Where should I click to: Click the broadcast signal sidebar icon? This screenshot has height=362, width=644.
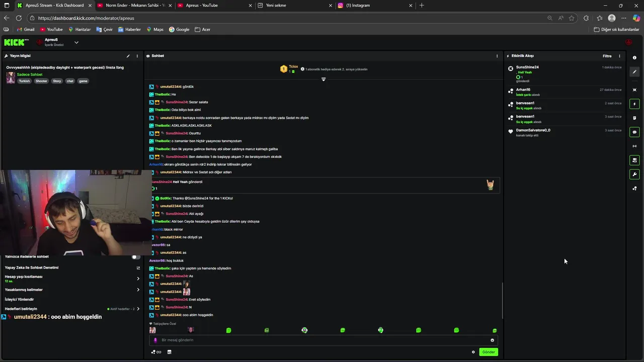pyautogui.click(x=634, y=146)
